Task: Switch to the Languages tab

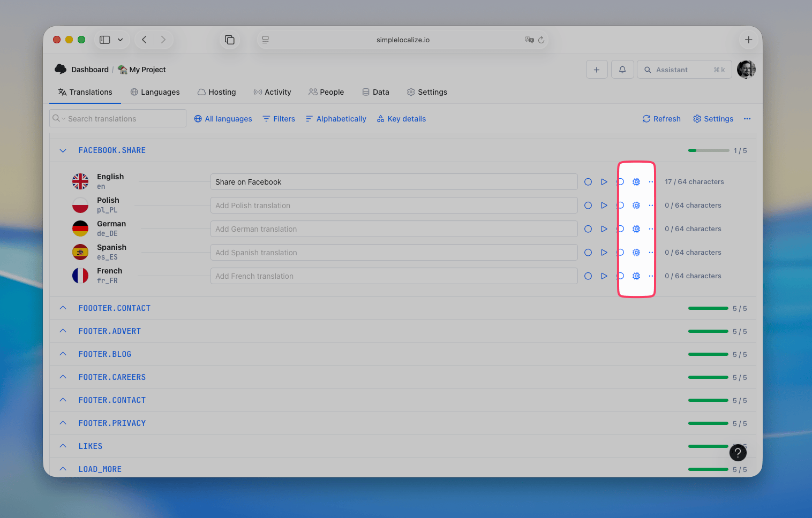Action: point(155,92)
